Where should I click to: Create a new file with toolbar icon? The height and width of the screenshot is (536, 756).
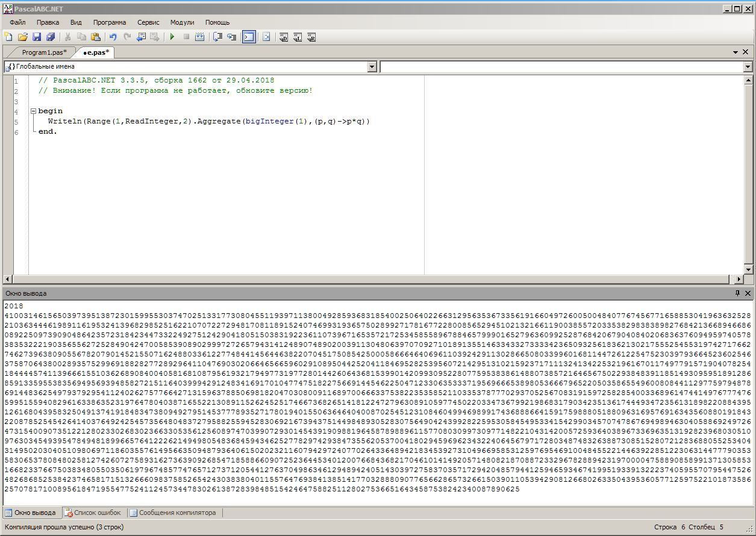point(8,37)
